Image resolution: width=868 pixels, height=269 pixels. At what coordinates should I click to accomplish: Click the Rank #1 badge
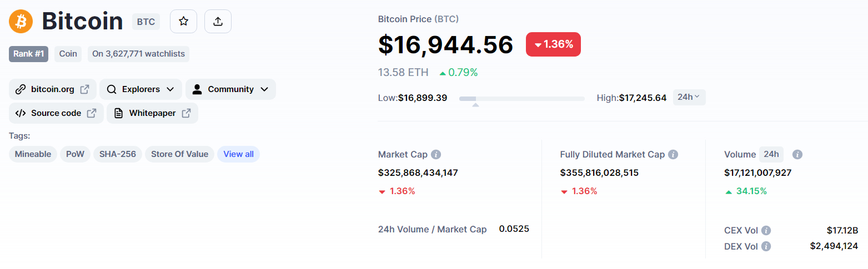click(x=28, y=54)
